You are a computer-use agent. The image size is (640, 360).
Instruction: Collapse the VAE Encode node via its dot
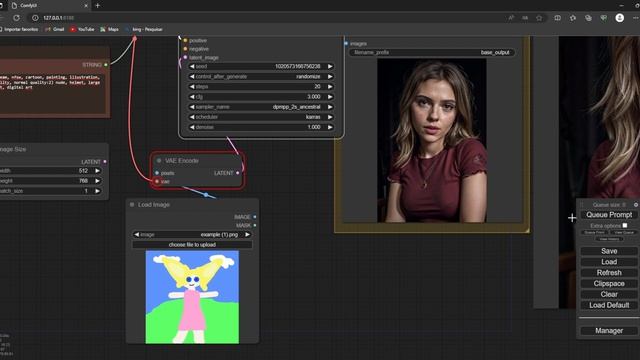click(159, 161)
